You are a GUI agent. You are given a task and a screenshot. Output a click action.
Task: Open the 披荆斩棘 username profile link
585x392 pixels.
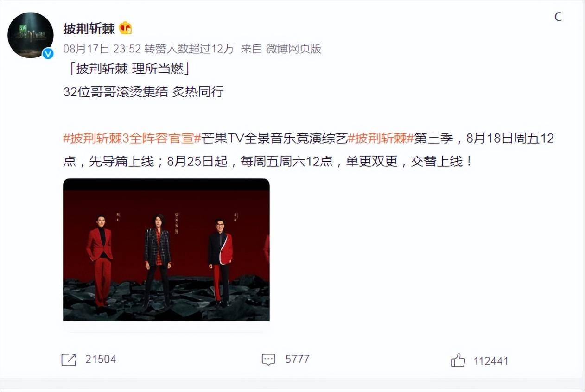[89, 29]
